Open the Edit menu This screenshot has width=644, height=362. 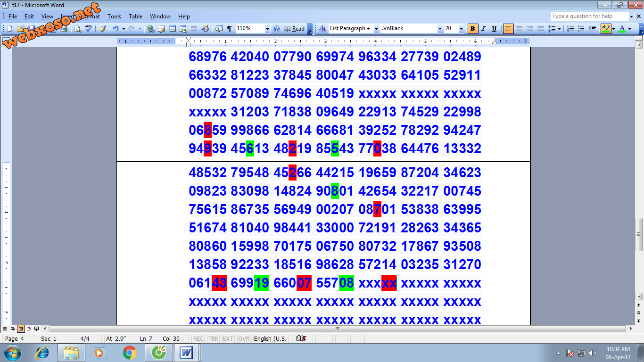29,16
